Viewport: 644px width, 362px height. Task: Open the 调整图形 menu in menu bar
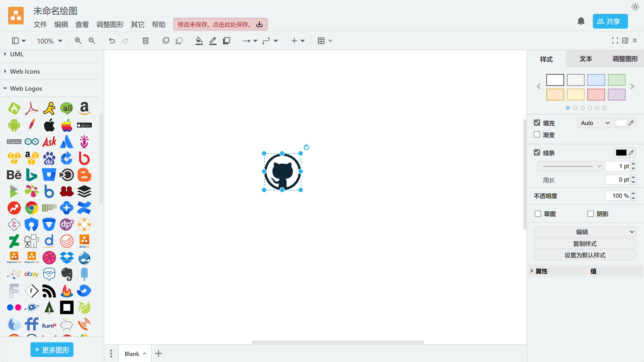pos(110,25)
